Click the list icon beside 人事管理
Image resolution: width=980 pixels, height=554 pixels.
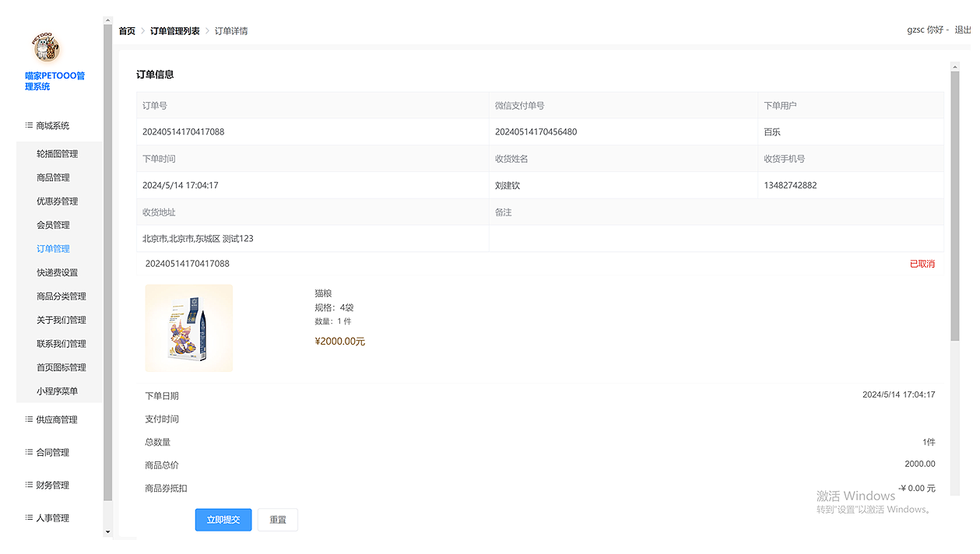click(29, 517)
